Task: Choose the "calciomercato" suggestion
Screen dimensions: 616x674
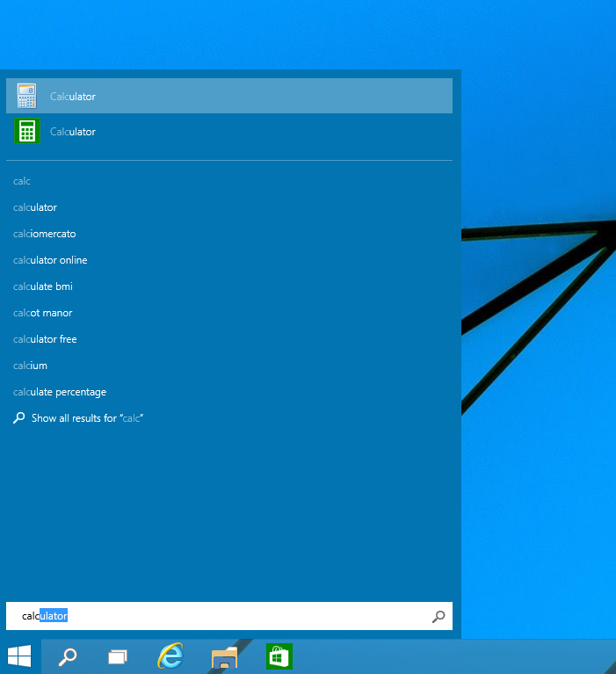Action: point(44,234)
